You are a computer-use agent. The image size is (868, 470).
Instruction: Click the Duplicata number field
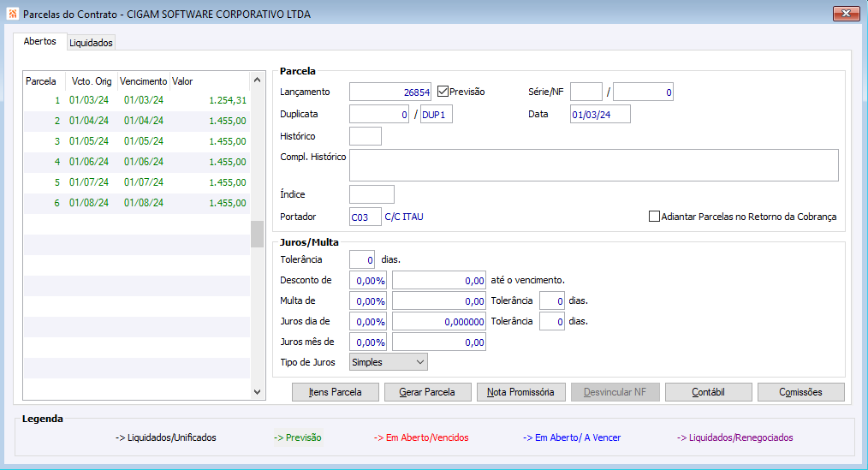379,115
